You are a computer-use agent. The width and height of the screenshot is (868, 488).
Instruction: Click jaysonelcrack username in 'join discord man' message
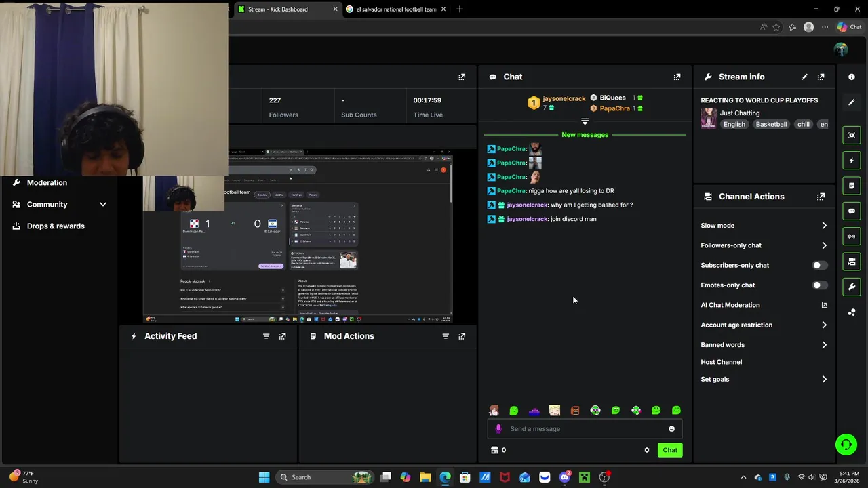point(527,220)
